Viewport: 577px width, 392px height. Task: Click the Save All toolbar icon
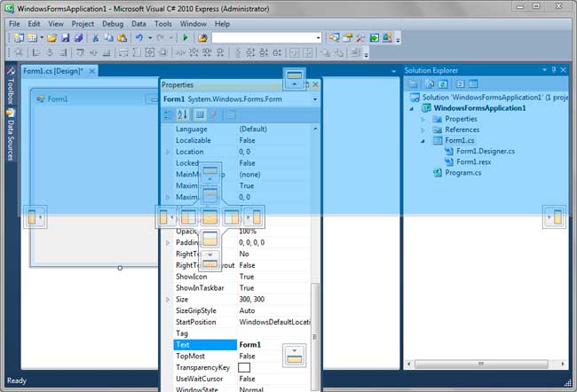[78, 38]
